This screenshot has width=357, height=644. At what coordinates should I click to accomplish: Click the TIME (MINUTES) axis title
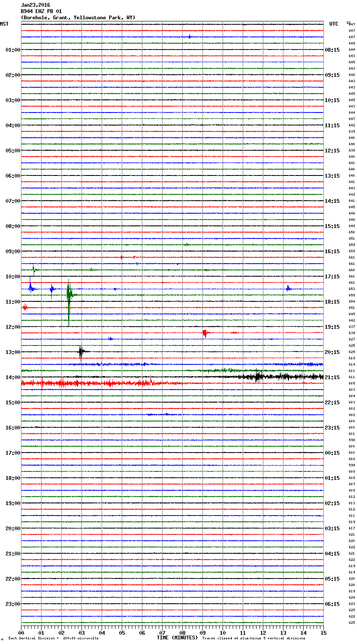click(177, 638)
